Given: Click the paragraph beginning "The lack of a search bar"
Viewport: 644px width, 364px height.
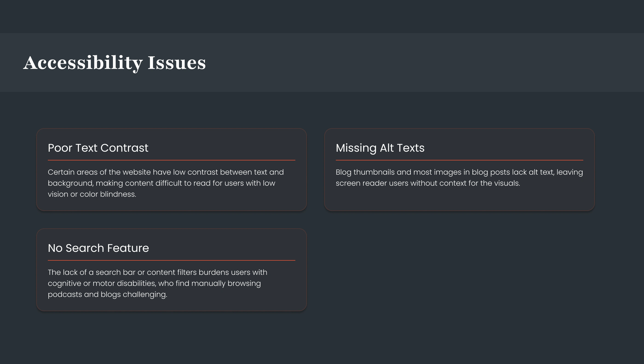Looking at the screenshot, I should pos(157,283).
